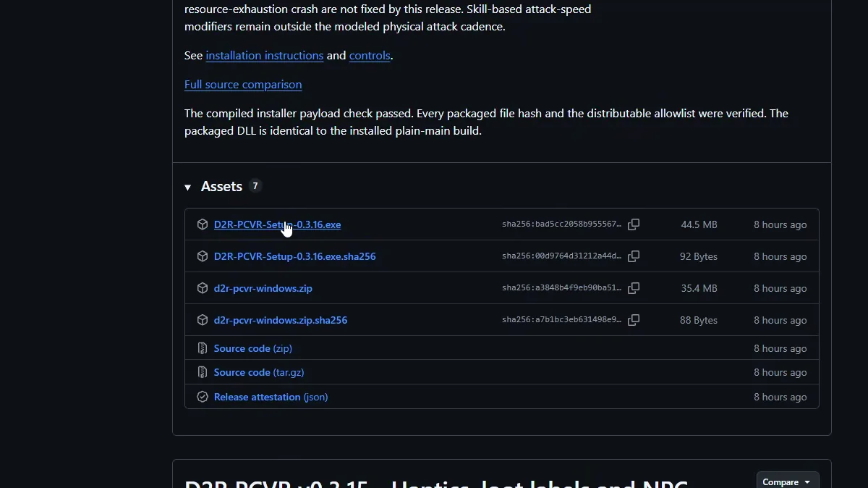This screenshot has width=868, height=488.
Task: Click the 44.5 MB size value
Action: click(x=699, y=224)
